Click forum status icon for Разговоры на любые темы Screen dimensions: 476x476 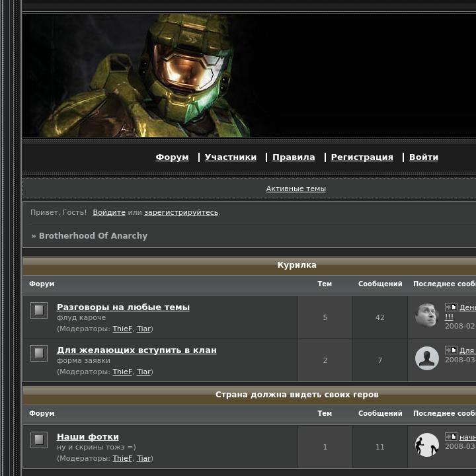click(39, 310)
